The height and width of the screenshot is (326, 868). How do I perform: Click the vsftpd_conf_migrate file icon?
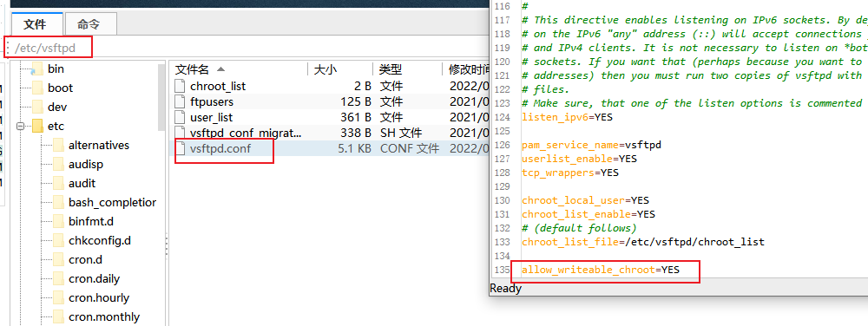click(180, 133)
